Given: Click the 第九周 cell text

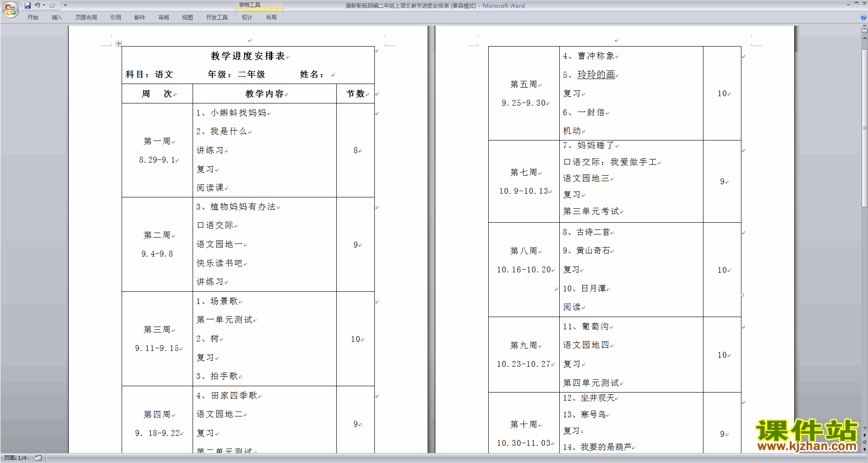Looking at the screenshot, I should click(524, 346).
